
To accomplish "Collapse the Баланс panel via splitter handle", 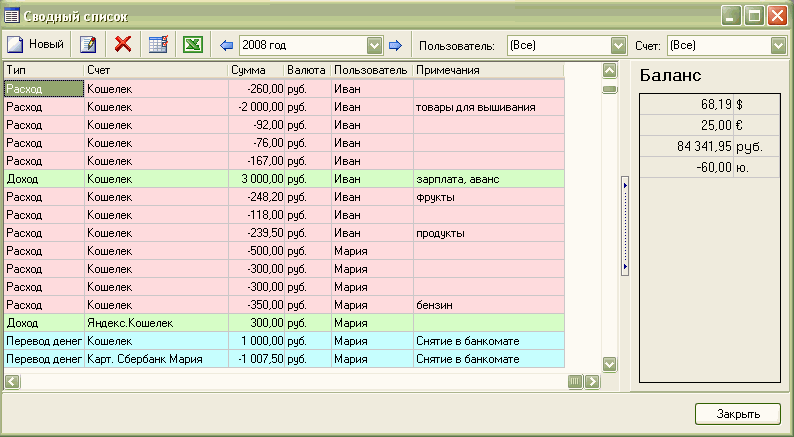I will 624,226.
